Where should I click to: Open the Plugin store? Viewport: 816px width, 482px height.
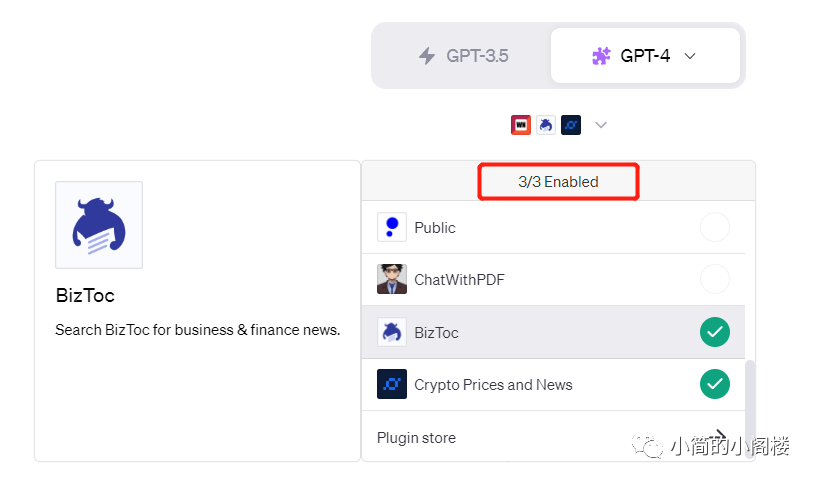[x=416, y=438]
